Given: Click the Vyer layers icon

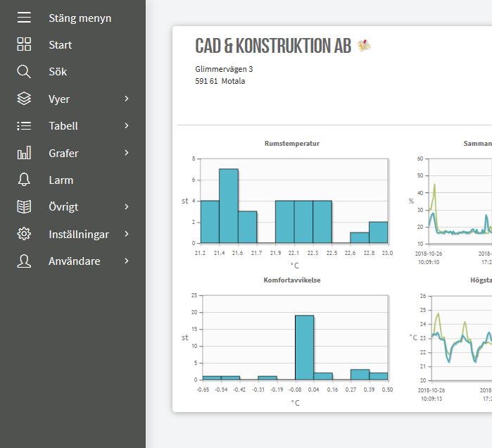Looking at the screenshot, I should point(24,99).
